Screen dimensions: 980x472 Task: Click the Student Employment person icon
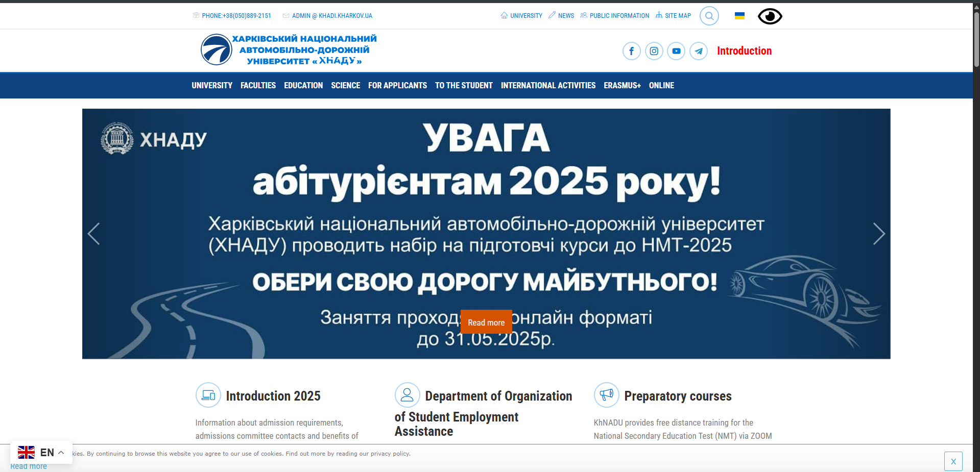click(408, 395)
